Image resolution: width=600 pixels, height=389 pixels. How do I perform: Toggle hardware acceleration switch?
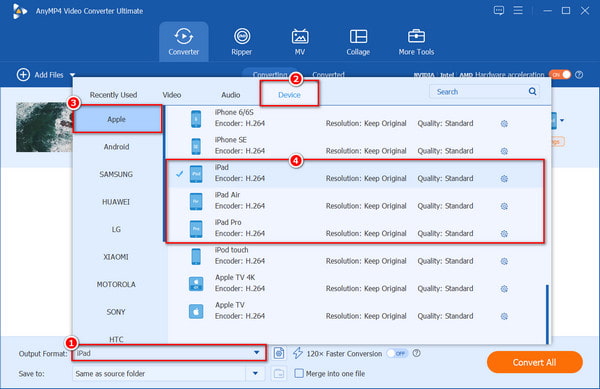(x=560, y=75)
